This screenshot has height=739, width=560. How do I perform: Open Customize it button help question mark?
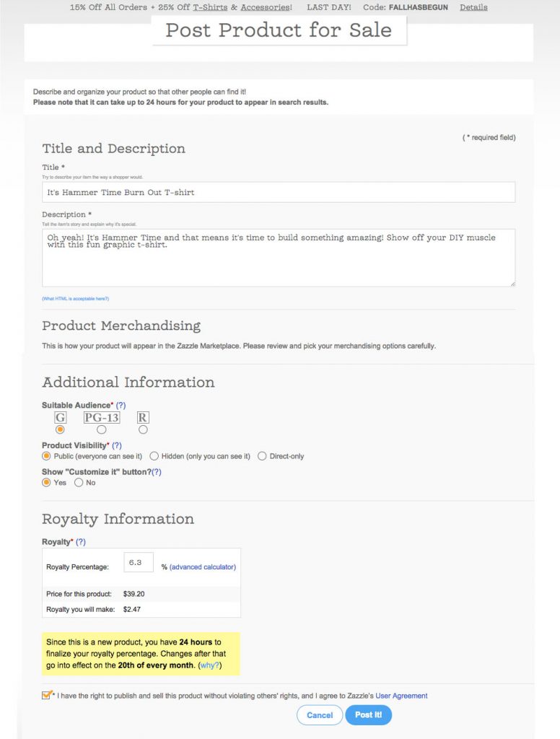click(157, 472)
